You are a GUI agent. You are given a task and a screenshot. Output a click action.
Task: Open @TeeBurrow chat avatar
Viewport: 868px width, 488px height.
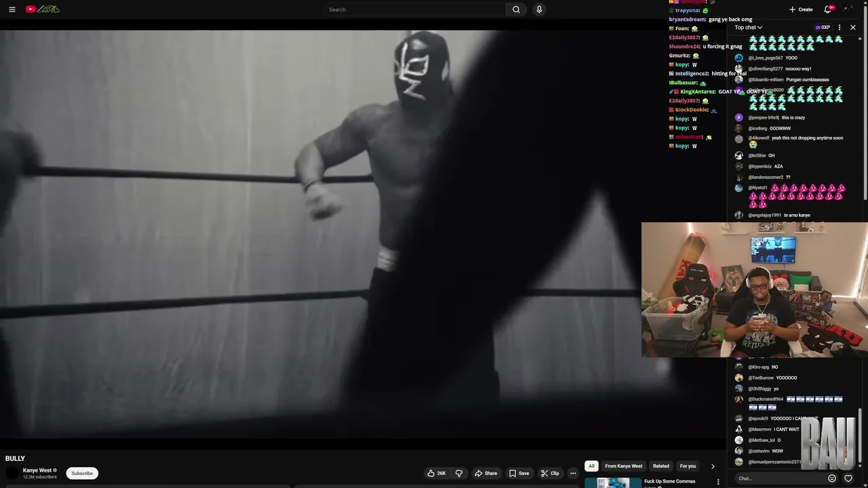tap(738, 378)
